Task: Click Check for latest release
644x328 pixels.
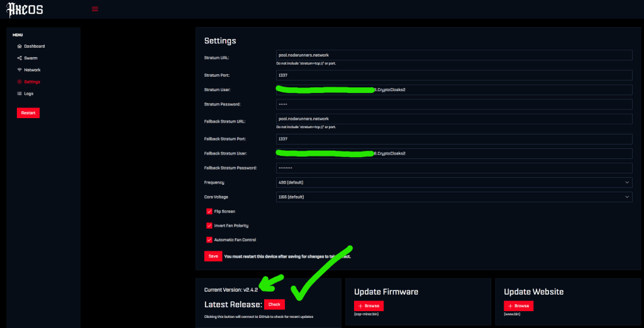Action: point(274,304)
